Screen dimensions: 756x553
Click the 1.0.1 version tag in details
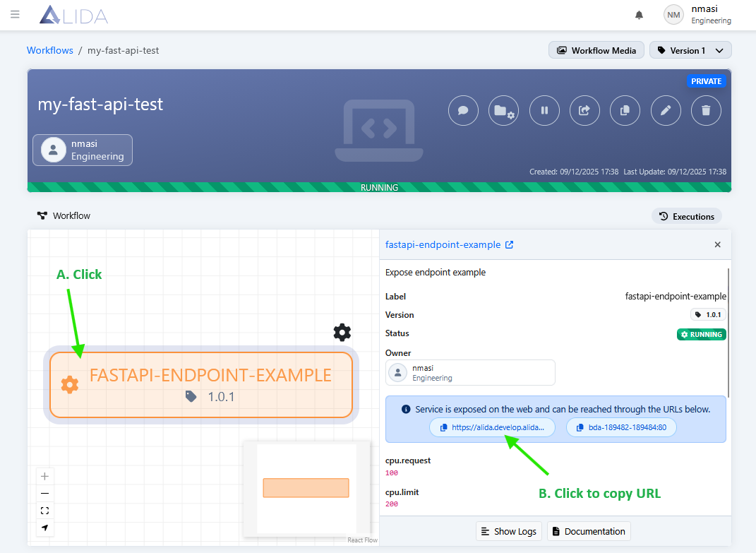coord(708,314)
